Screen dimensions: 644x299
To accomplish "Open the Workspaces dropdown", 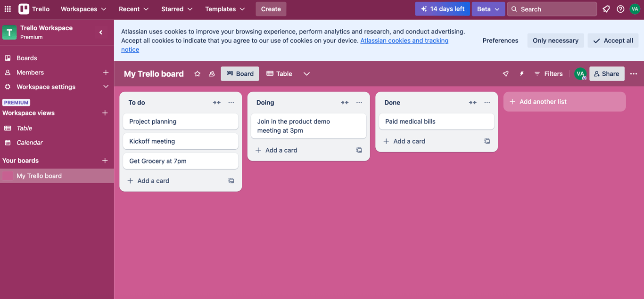I will coord(83,9).
